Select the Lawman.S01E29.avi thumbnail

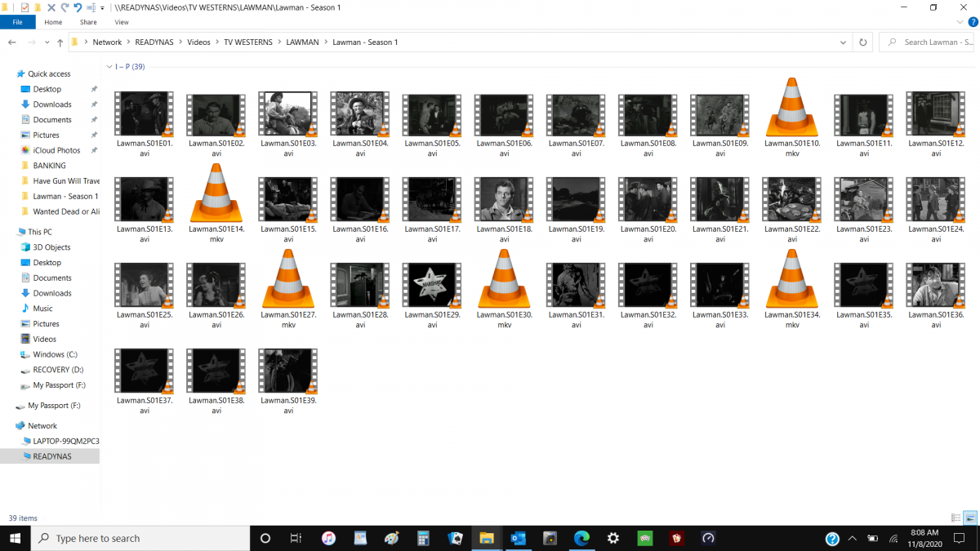pos(432,285)
